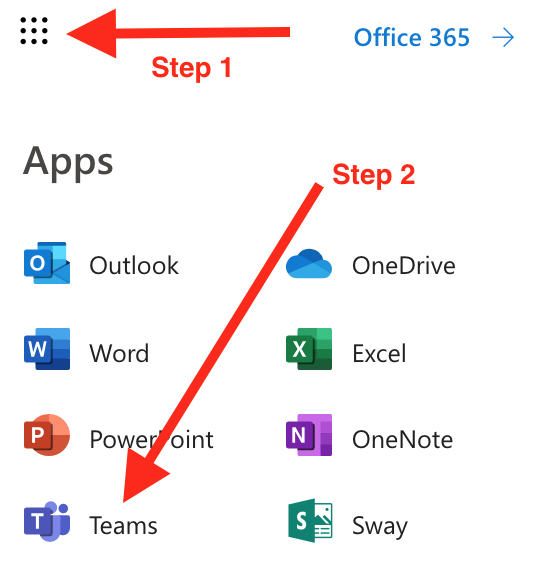Launch the Word app icon

tap(47, 349)
